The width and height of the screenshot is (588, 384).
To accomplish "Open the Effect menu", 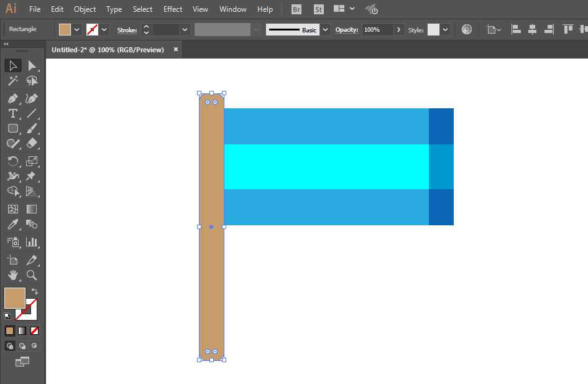I will pyautogui.click(x=173, y=9).
